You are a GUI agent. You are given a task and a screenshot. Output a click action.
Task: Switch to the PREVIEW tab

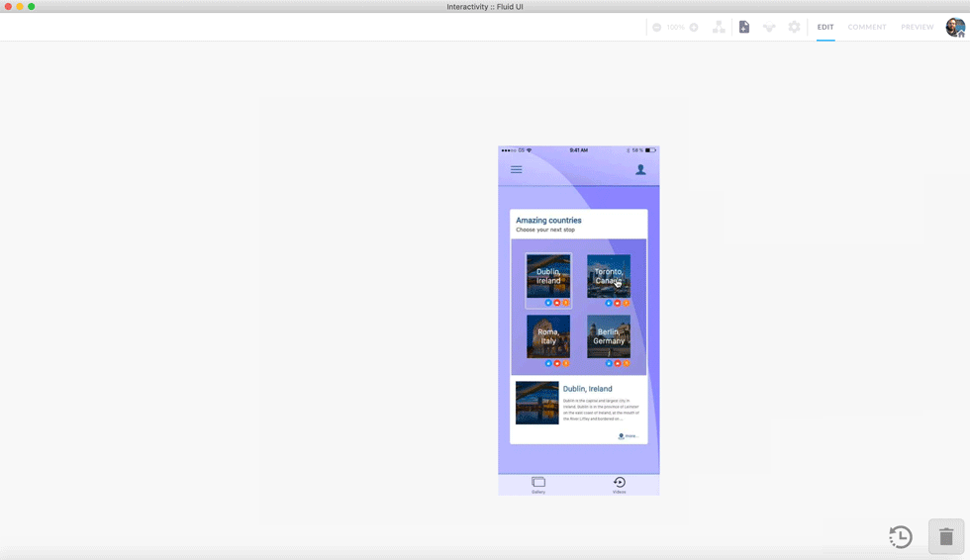[x=917, y=28]
